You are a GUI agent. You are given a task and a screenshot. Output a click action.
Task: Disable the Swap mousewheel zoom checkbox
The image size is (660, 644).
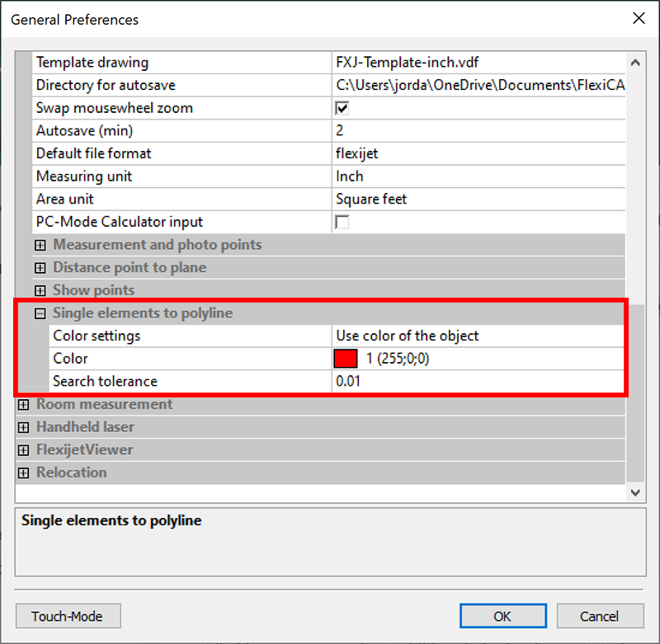click(342, 107)
